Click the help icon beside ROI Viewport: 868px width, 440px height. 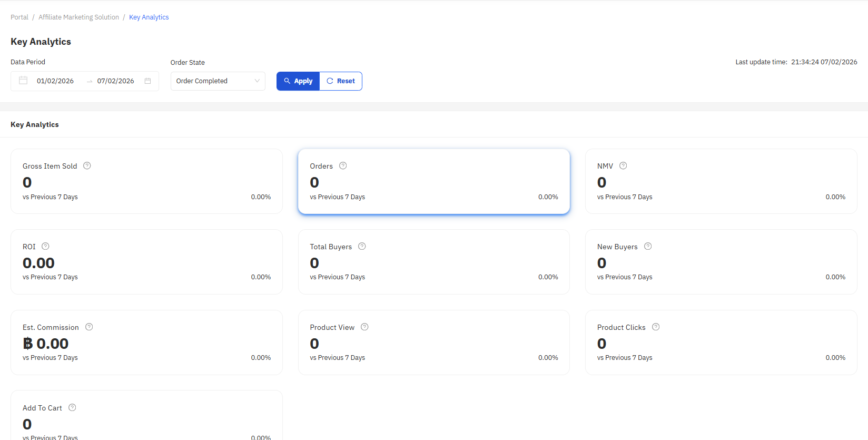point(45,246)
